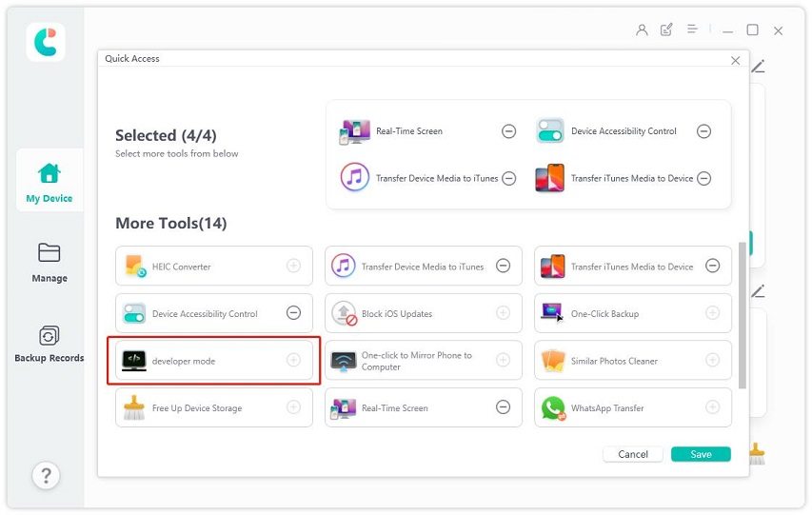Add developer mode with plus button
The width and height of the screenshot is (812, 515).
click(293, 360)
